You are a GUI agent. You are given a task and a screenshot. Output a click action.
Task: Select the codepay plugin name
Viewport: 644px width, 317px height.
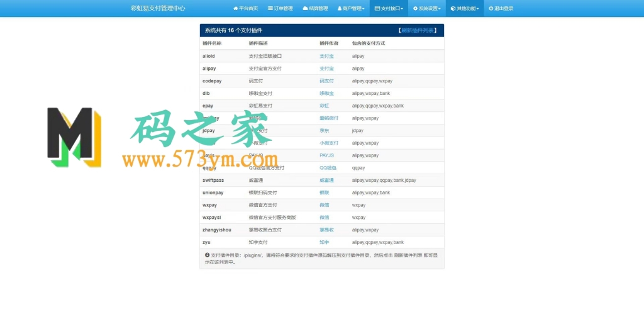pos(212,81)
